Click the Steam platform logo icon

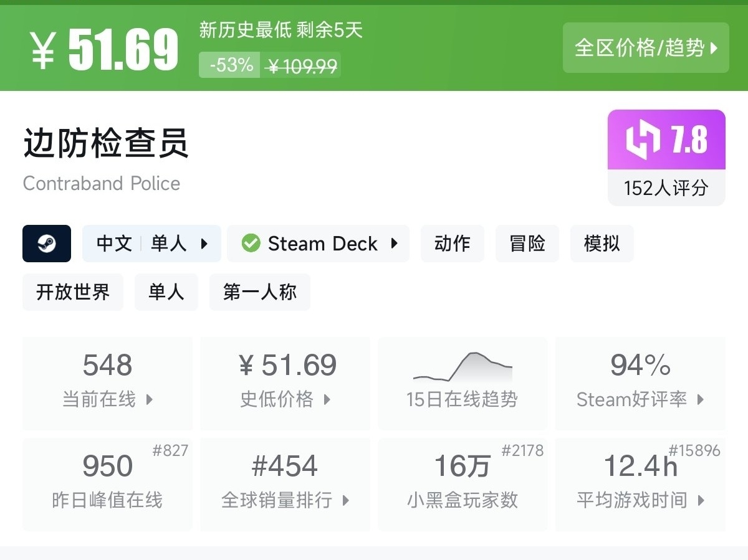coord(47,244)
